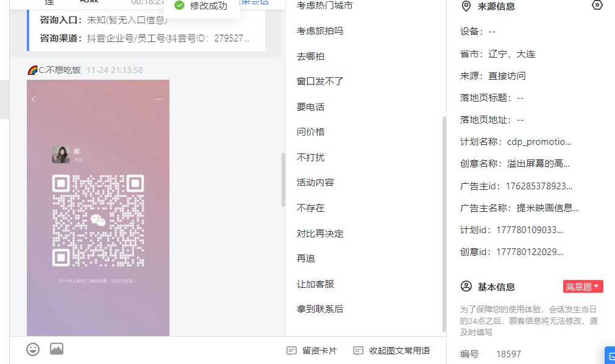Click settings icon beside 来源信息
The height and width of the screenshot is (364, 615).
click(597, 5)
